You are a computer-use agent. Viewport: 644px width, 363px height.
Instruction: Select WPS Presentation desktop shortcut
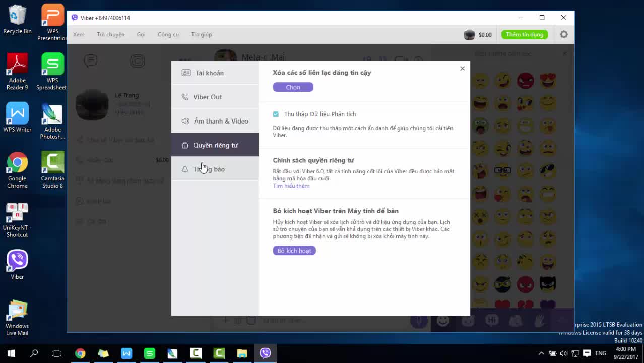[52, 23]
